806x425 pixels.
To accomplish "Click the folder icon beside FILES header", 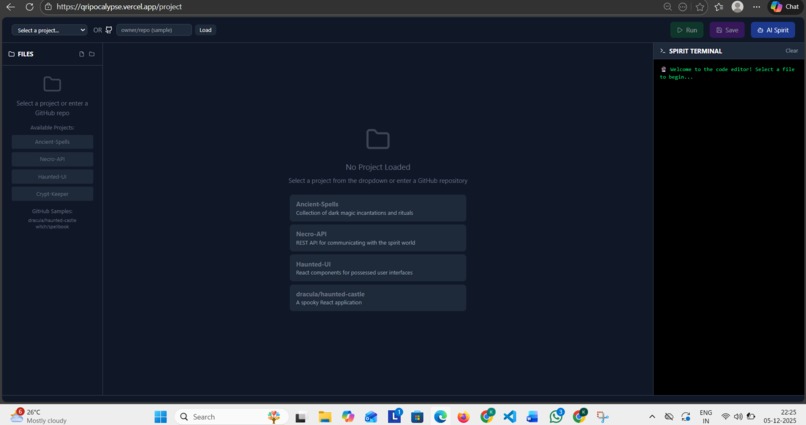I will point(11,54).
